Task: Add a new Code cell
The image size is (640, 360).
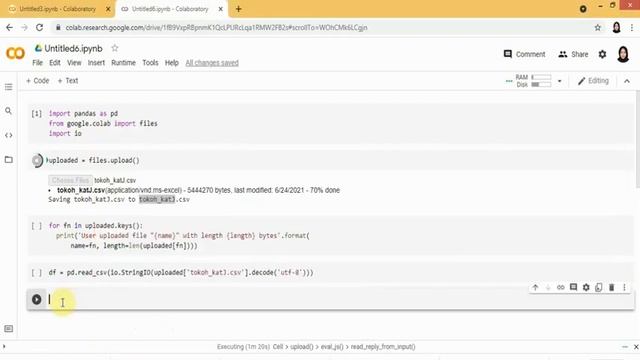Action: [x=38, y=81]
